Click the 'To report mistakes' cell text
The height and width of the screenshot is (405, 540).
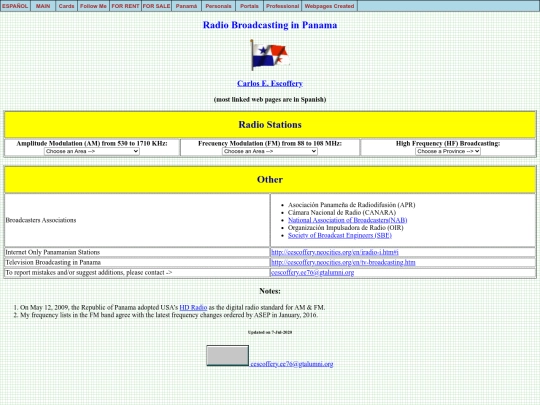click(x=89, y=272)
